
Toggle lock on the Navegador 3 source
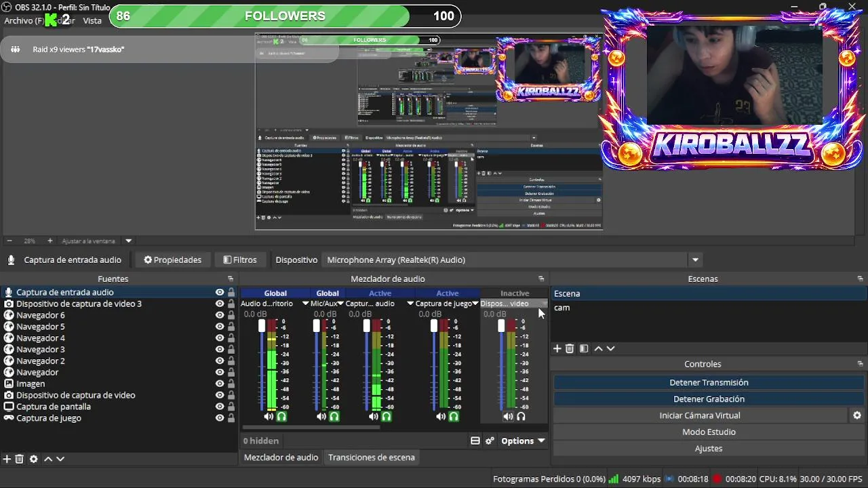(231, 350)
